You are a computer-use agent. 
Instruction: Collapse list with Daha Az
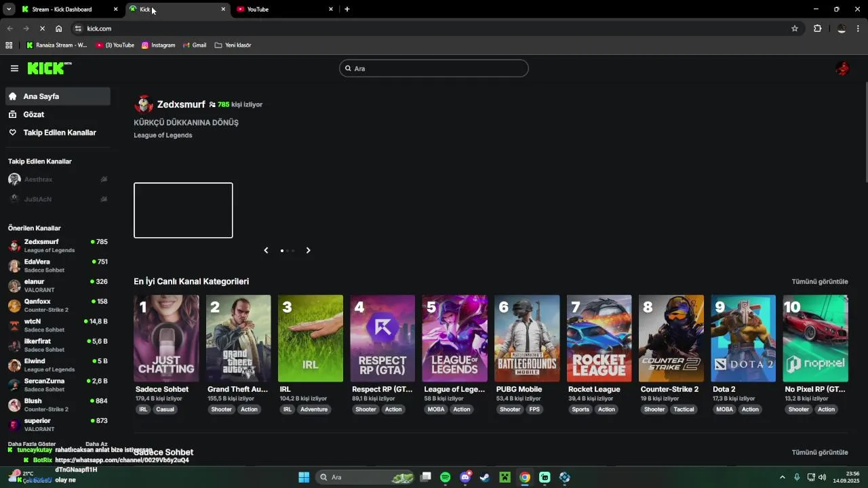pos(96,444)
